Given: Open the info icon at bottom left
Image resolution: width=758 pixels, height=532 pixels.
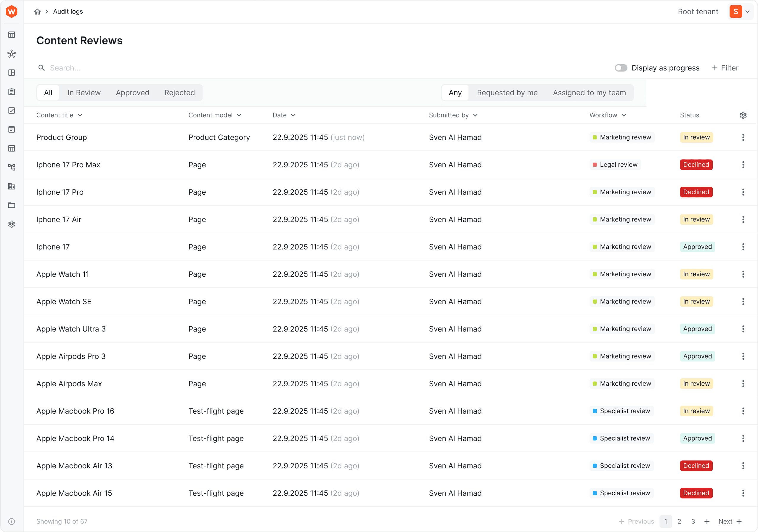Looking at the screenshot, I should coord(12,521).
